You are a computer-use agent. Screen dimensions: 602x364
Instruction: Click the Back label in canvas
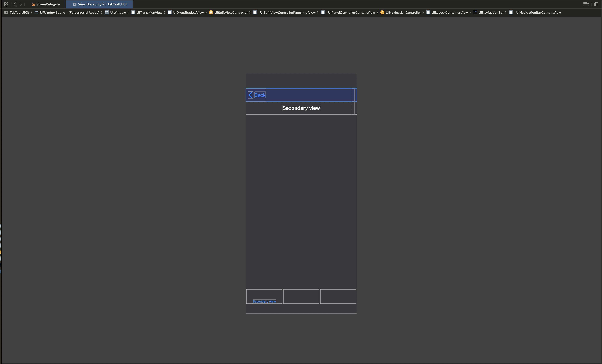coord(260,95)
